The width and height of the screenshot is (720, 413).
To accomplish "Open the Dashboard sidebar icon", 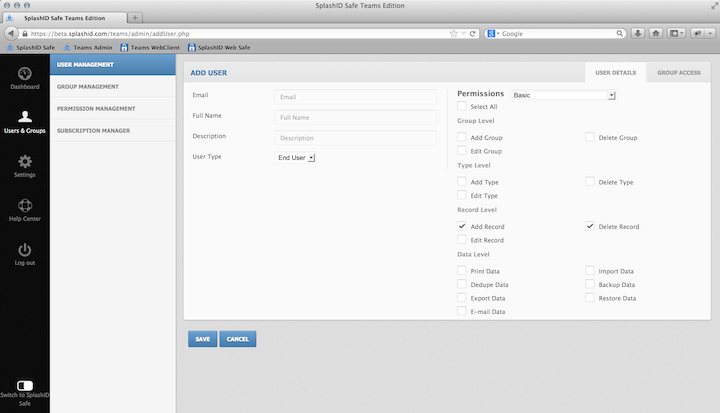I will click(25, 74).
